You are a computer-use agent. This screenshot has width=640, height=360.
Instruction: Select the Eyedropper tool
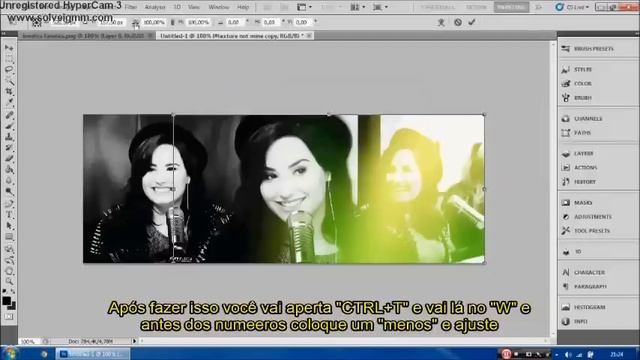[x=9, y=102]
